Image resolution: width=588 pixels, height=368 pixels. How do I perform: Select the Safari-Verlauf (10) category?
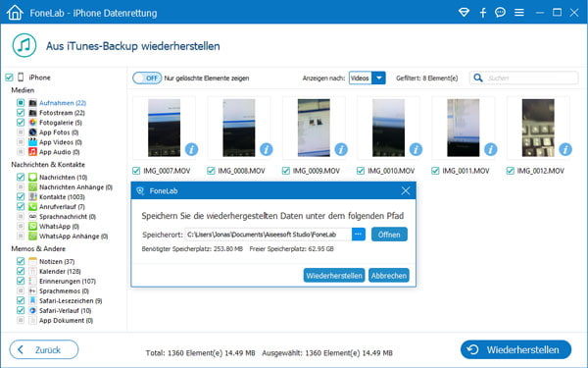pos(66,310)
